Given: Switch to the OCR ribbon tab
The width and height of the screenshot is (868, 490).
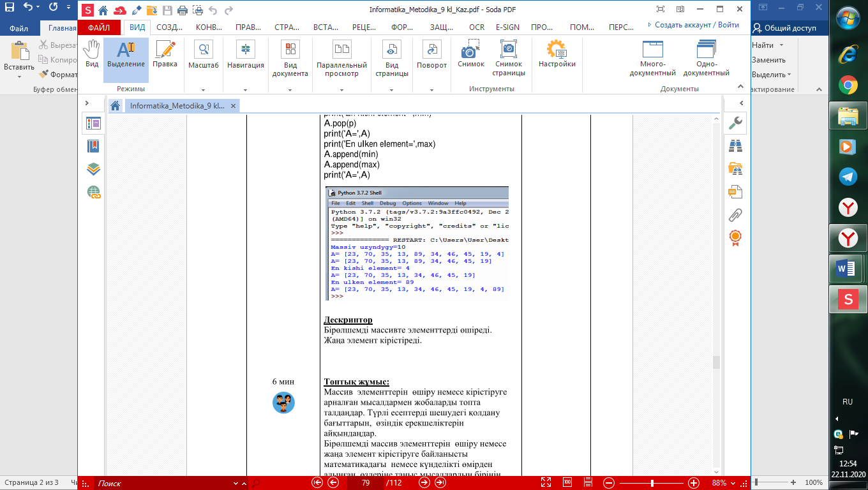Looking at the screenshot, I should tap(477, 27).
